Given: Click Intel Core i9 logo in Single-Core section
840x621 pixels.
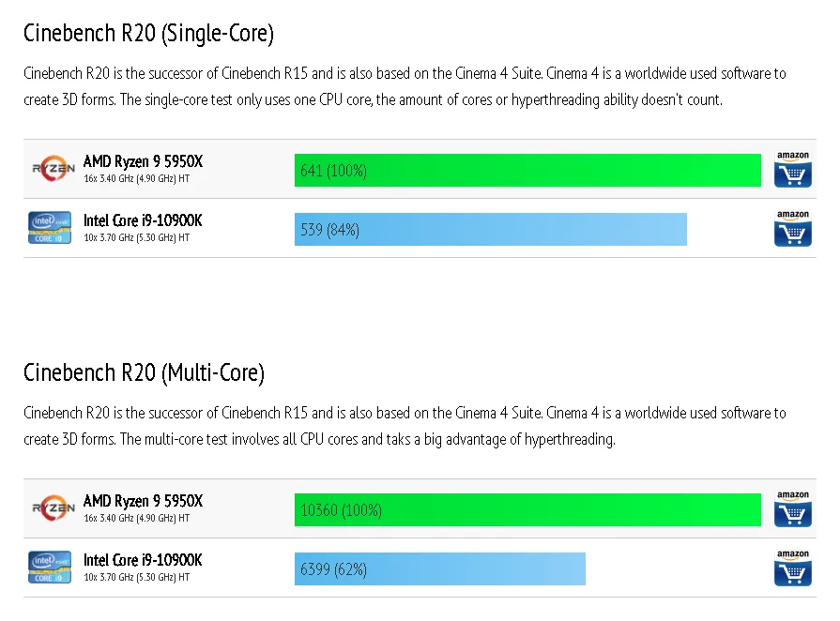Looking at the screenshot, I should (x=51, y=228).
